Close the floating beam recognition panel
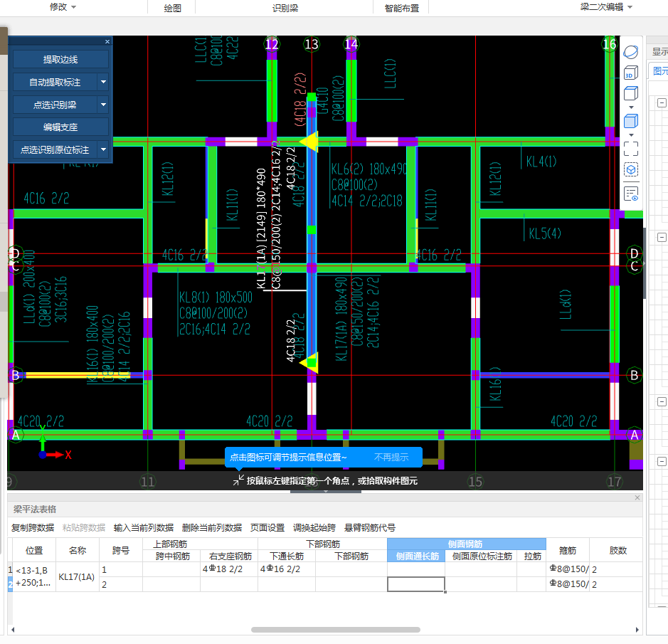 (x=107, y=41)
